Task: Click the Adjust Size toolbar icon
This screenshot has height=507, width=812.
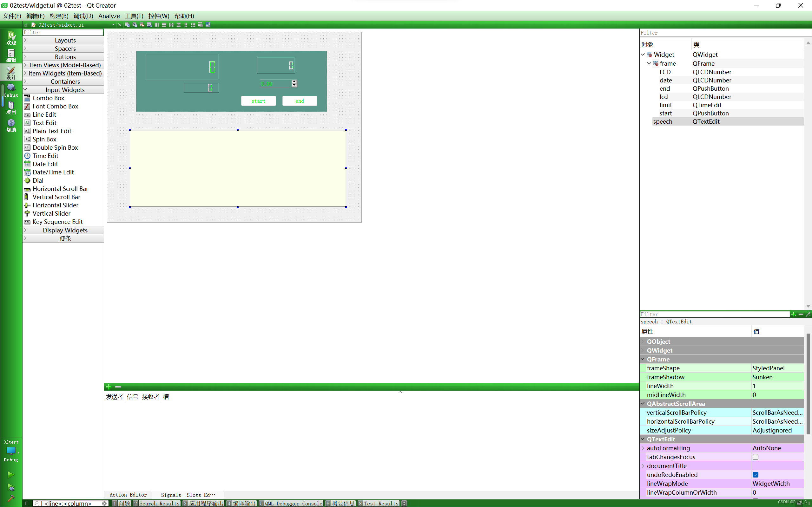Action: point(208,24)
